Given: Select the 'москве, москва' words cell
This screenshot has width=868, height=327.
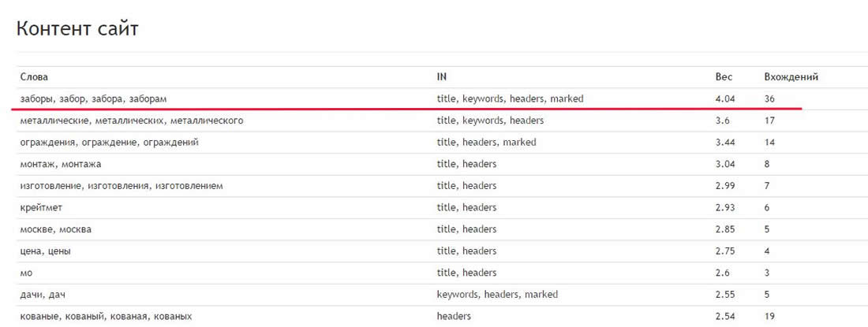Looking at the screenshot, I should coord(56,229).
